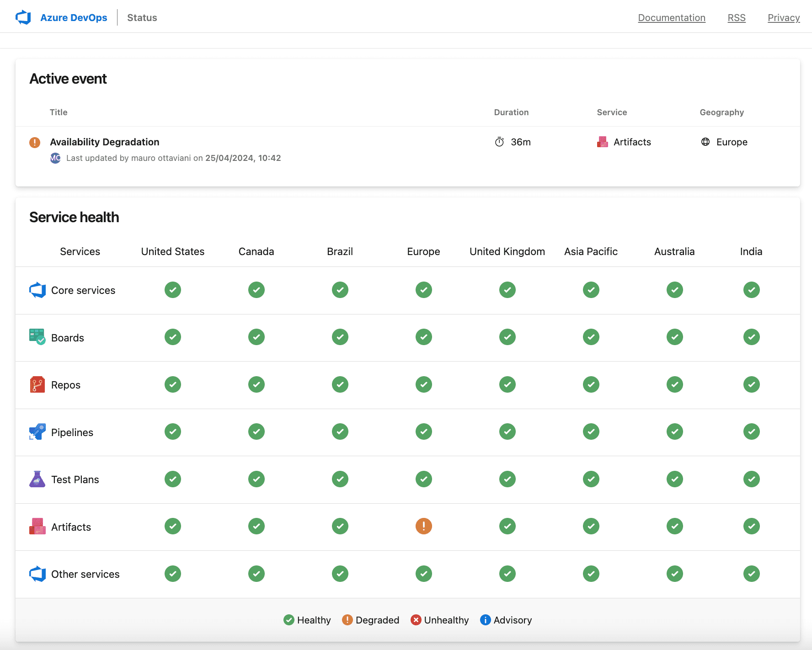Screen dimensions: 812x650
Task: Click Test Plans United Kingdom healthy icon
Action: click(x=507, y=479)
